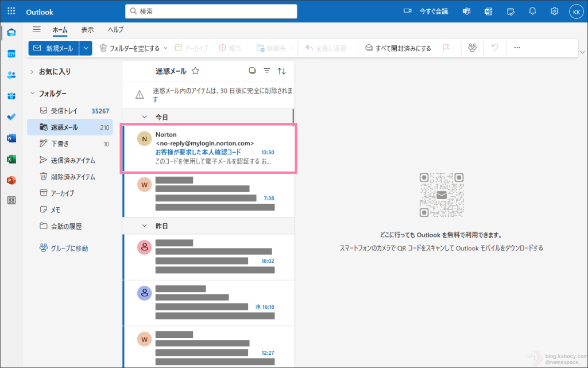This screenshot has height=368, width=588.
Task: Favorite the 迷惑メール folder with star
Action: pyautogui.click(x=195, y=71)
